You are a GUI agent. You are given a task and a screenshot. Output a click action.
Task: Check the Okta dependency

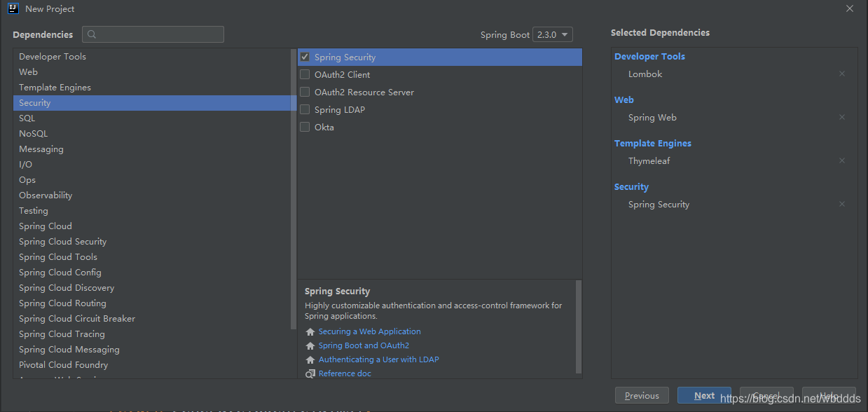tap(305, 127)
